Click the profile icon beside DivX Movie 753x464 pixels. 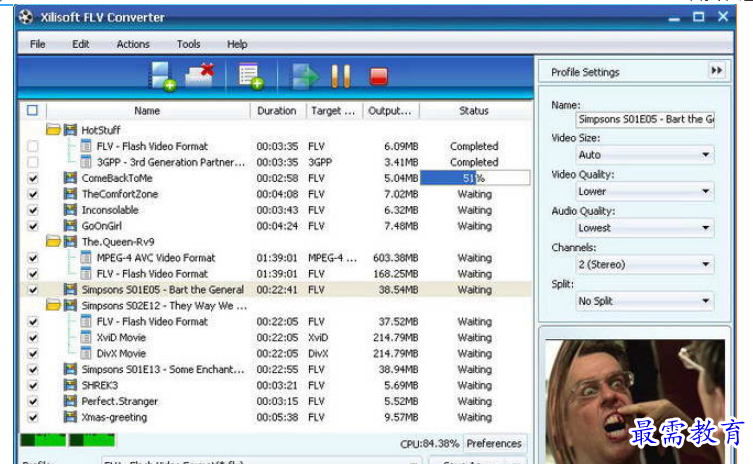(x=86, y=353)
